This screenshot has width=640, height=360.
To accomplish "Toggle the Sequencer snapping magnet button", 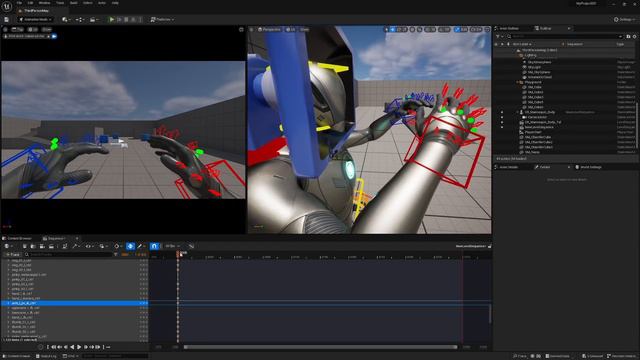I will (154, 246).
